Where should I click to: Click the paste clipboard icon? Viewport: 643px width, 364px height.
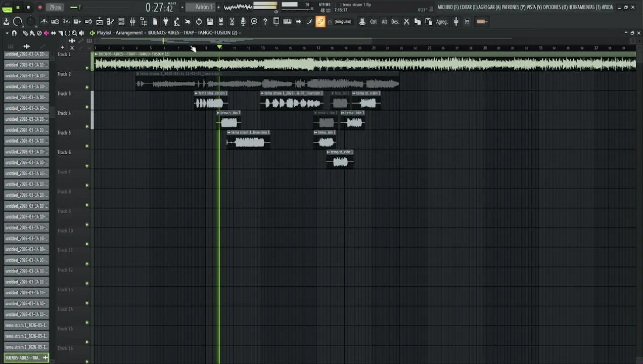[429, 21]
